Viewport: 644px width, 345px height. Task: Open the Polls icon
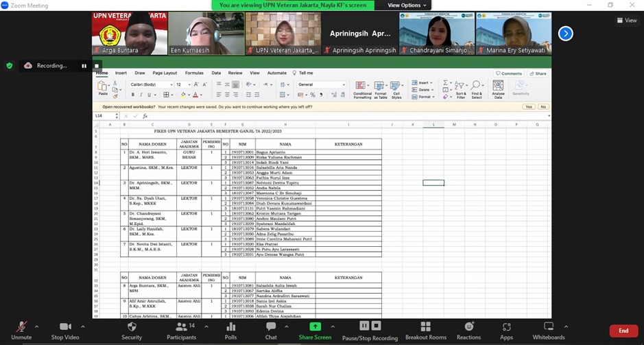(230, 328)
